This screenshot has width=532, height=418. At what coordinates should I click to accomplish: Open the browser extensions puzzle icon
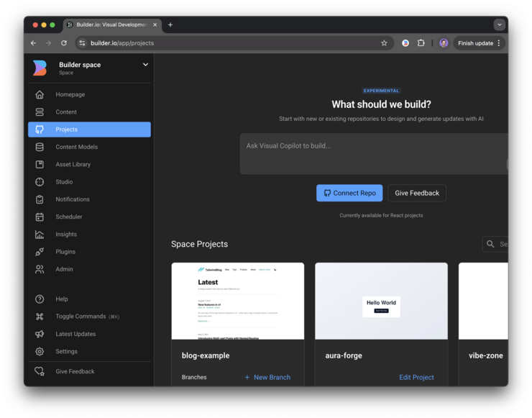pos(421,43)
